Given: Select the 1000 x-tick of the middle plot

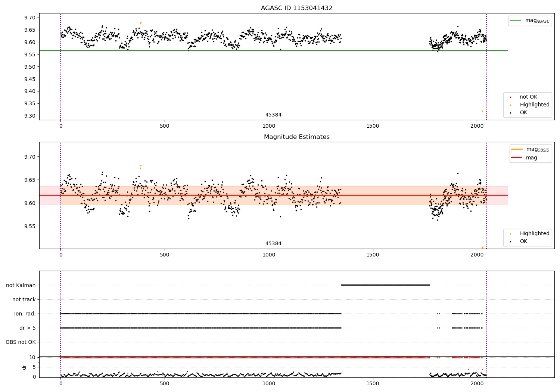Looking at the screenshot, I should [269, 255].
